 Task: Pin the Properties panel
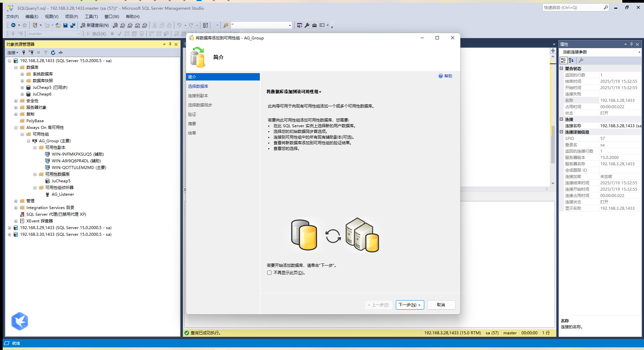click(631, 44)
